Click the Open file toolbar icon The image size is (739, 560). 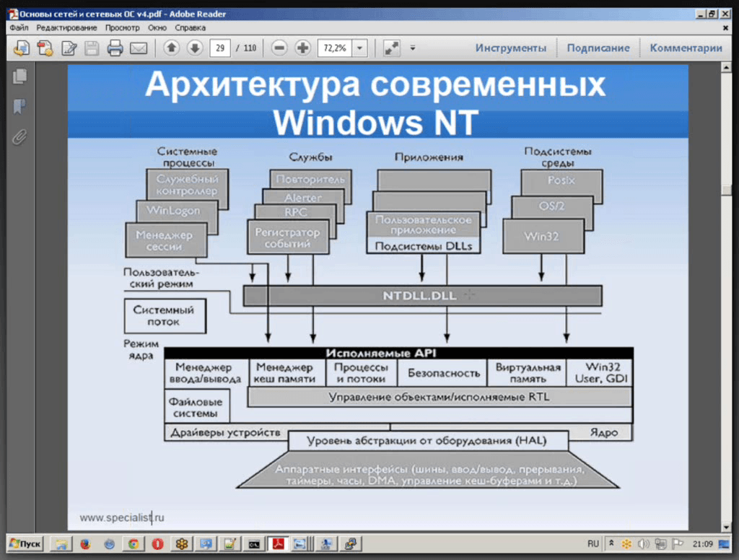click(x=22, y=48)
